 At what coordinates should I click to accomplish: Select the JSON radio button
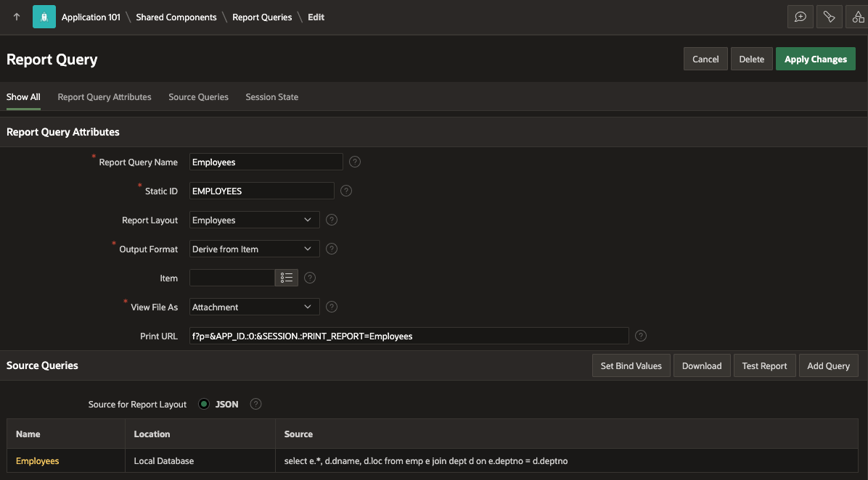tap(203, 404)
